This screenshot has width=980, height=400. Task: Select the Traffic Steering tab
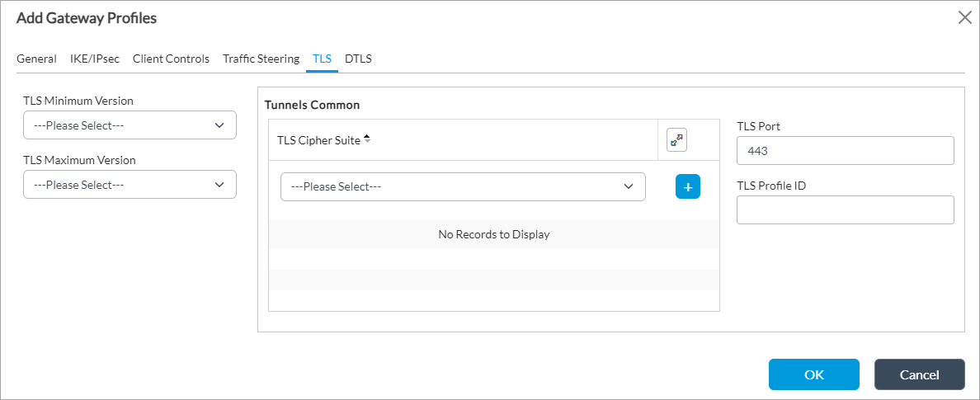261,59
